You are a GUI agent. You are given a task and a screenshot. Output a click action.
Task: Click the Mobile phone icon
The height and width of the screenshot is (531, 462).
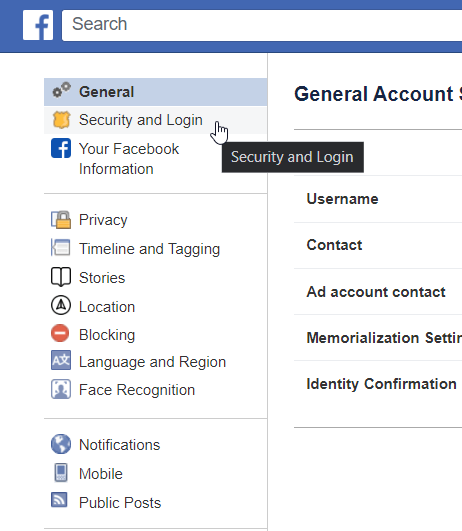[x=61, y=472]
